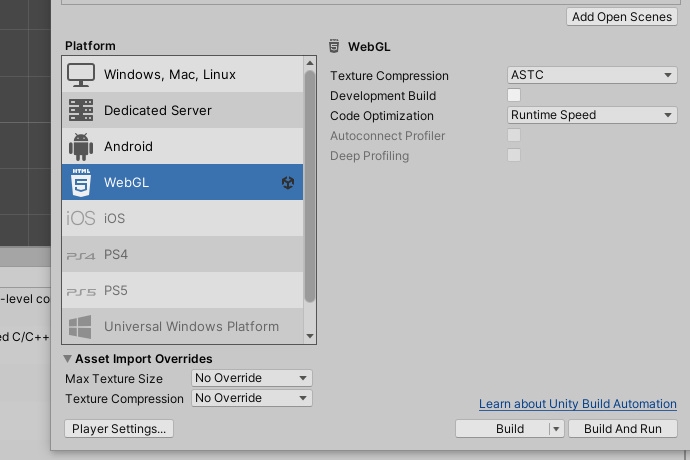690x460 pixels.
Task: Collapse the Asset Import Overrides section
Action: [68, 359]
